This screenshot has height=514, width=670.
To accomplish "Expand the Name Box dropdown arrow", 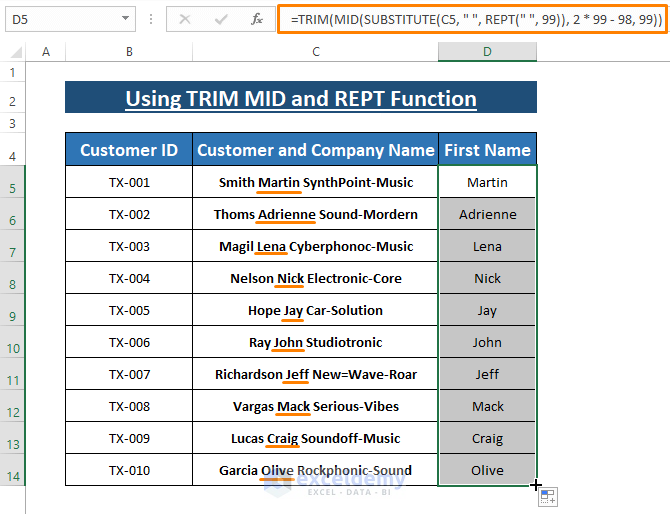I will point(125,19).
